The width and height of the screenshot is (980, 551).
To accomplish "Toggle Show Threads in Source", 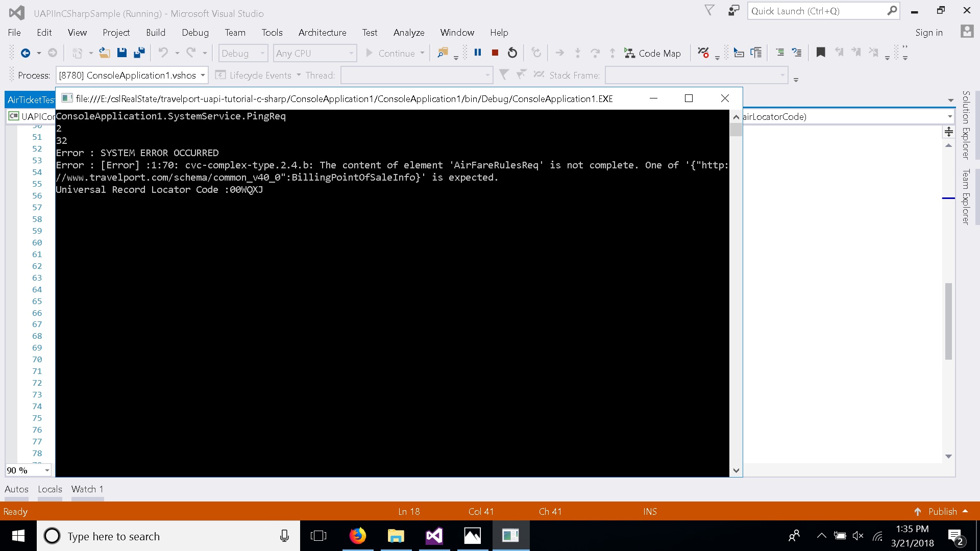I will coord(539,74).
